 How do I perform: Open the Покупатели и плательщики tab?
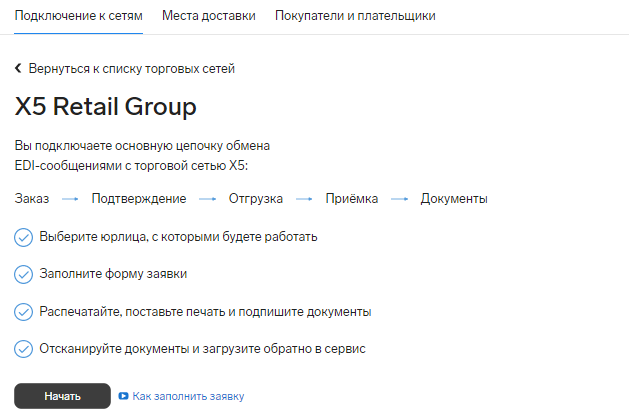coord(355,16)
